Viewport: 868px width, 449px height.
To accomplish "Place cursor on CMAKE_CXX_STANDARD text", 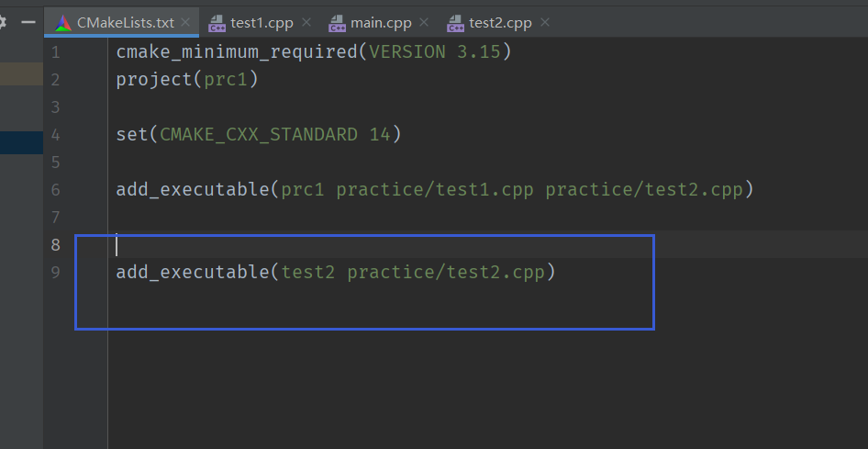I will point(259,135).
